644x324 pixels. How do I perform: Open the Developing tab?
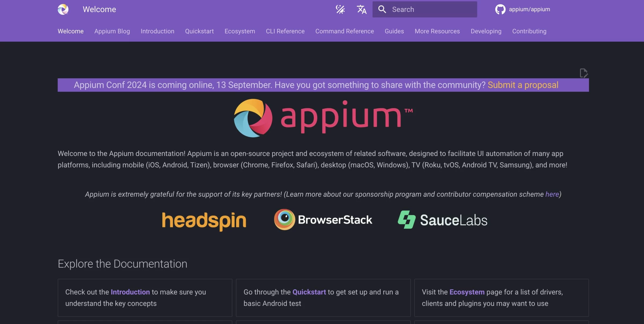[x=486, y=31]
